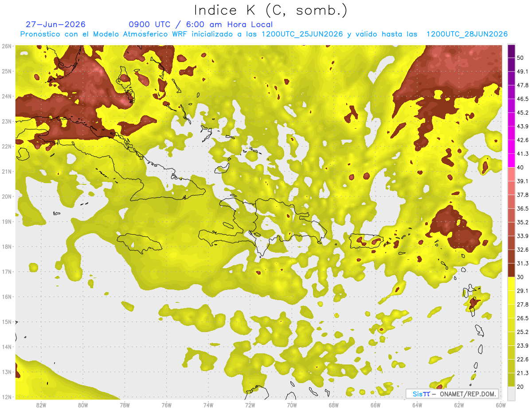The width and height of the screenshot is (532, 411).
Task: Click the colorbar value "20"
Action: [520, 387]
